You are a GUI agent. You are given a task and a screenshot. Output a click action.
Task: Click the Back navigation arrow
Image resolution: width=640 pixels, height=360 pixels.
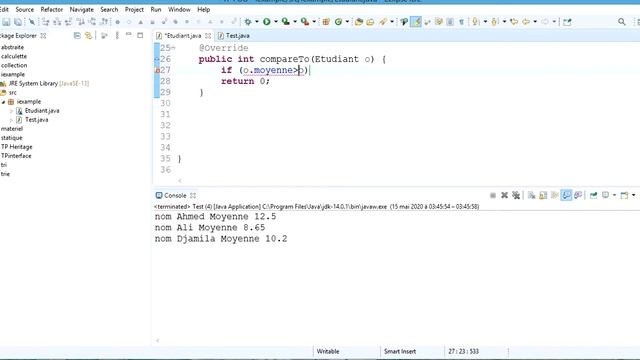[x=526, y=22]
